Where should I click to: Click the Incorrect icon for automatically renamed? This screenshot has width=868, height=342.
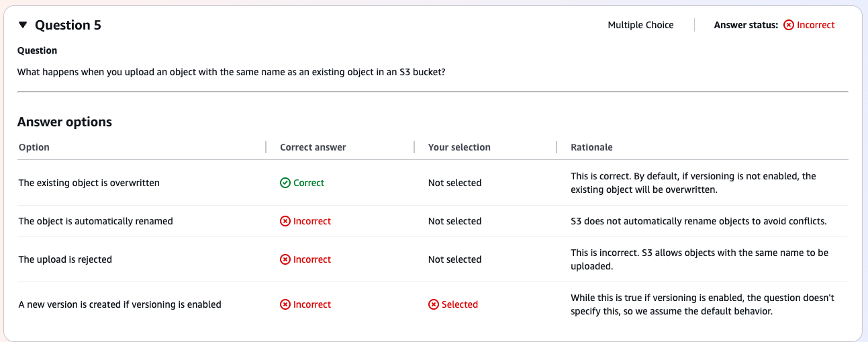click(285, 221)
